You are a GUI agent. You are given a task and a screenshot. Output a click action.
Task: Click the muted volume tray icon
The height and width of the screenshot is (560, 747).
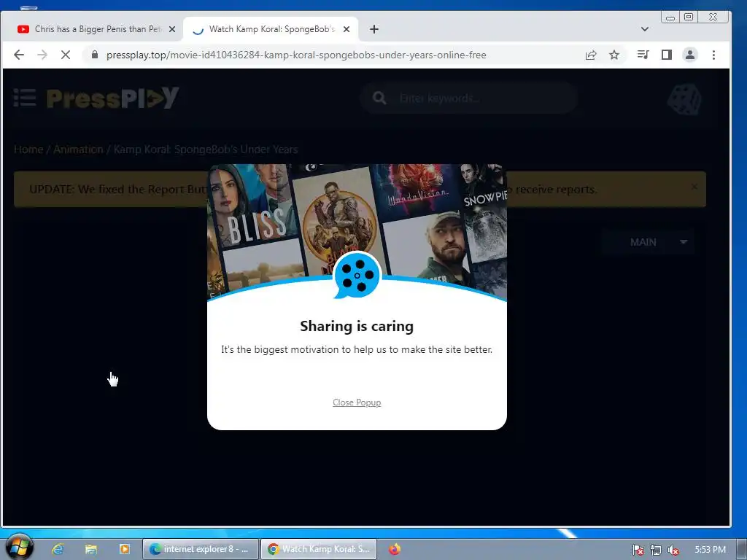pyautogui.click(x=673, y=550)
